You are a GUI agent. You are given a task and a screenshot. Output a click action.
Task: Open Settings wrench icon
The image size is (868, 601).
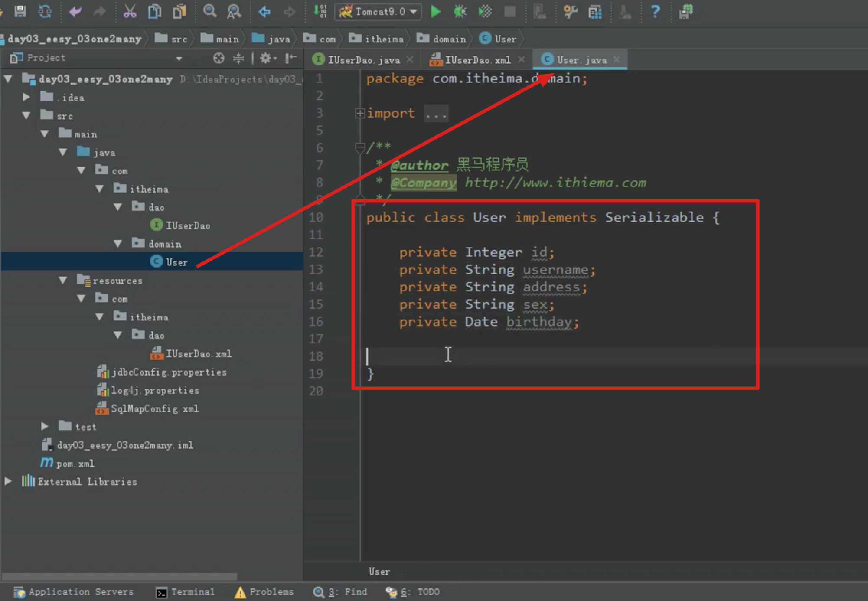[x=571, y=11]
